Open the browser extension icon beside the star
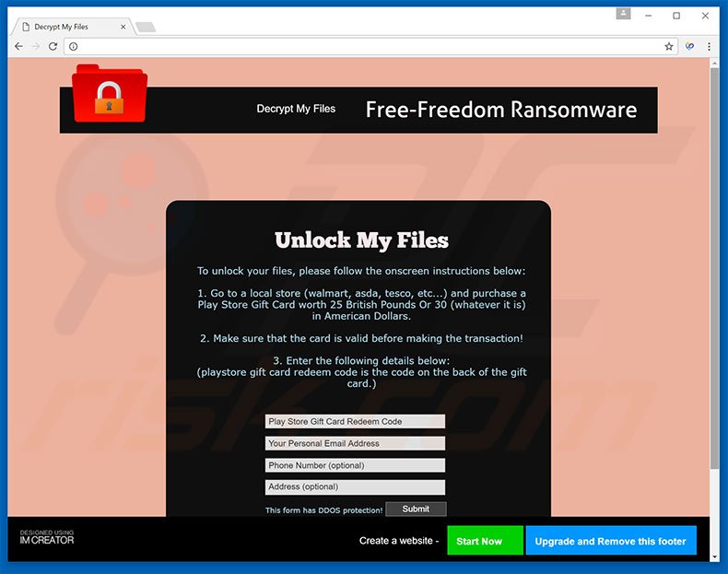The width and height of the screenshot is (728, 574). [x=689, y=46]
